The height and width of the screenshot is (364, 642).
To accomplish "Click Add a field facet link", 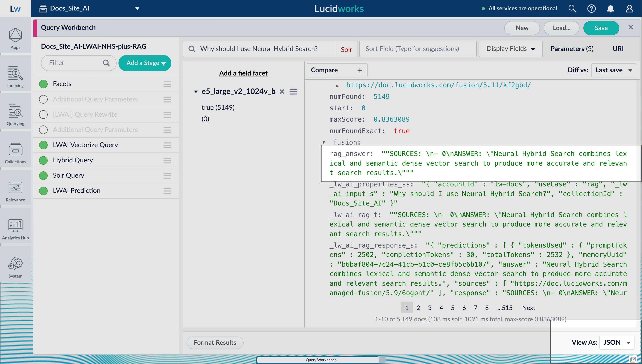I will [x=243, y=73].
